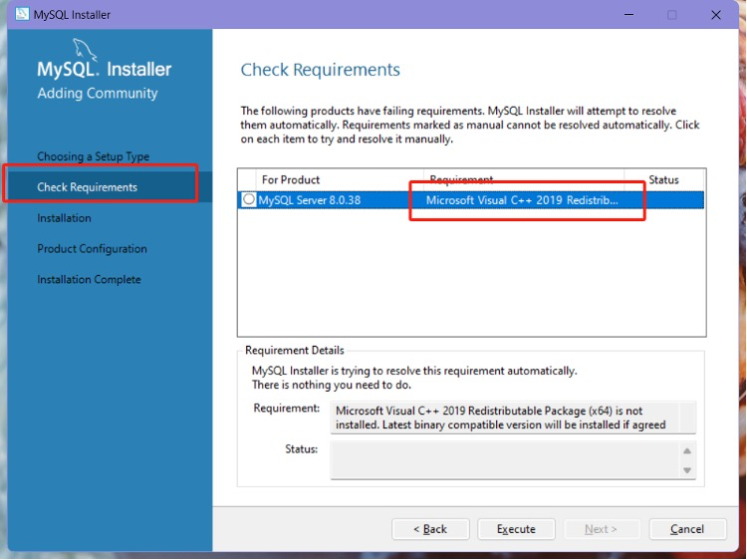This screenshot has width=747, height=560.
Task: Click scroll up arrow in Status box
Action: coord(686,450)
